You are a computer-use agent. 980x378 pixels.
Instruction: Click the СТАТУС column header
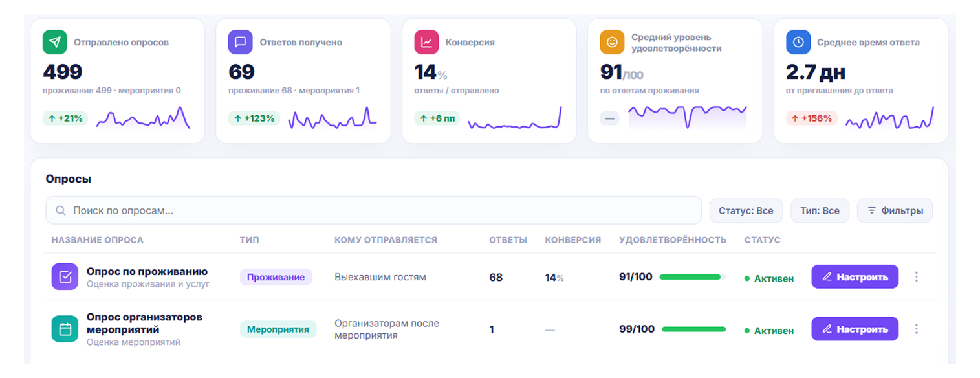tap(763, 240)
